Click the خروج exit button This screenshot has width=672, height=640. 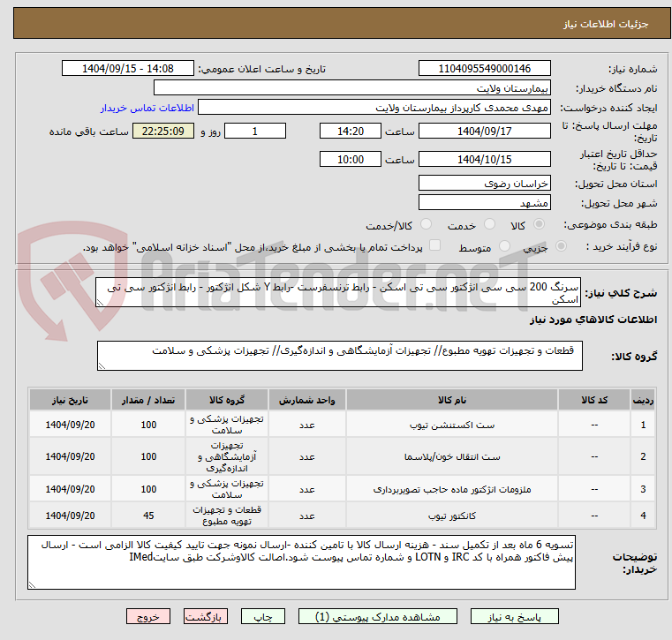point(148,616)
